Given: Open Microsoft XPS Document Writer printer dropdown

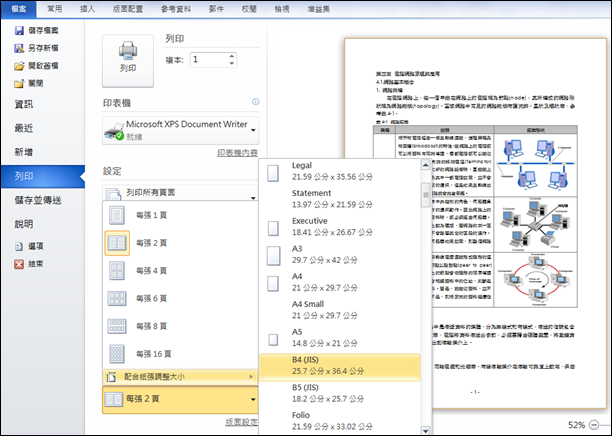Looking at the screenshot, I should 180,130.
